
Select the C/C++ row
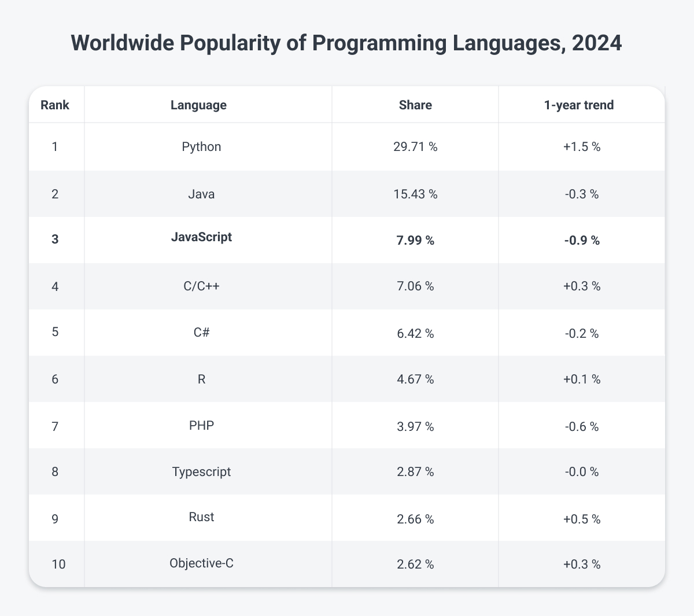pyautogui.click(x=201, y=286)
